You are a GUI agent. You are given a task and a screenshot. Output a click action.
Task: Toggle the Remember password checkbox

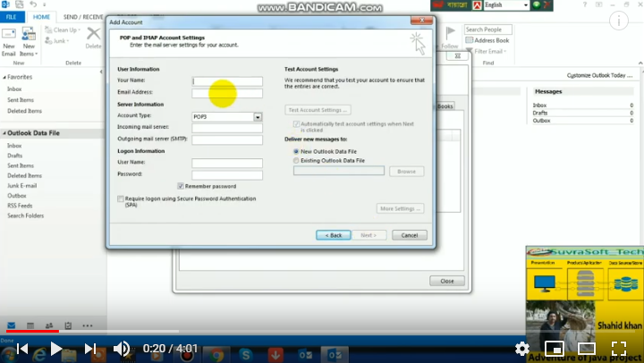[x=181, y=186]
